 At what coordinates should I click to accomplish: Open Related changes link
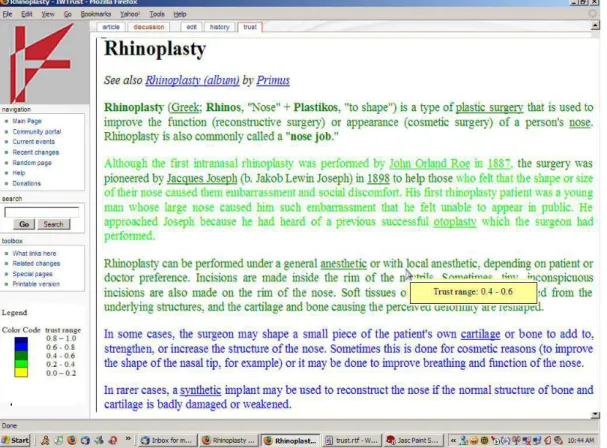(x=36, y=264)
